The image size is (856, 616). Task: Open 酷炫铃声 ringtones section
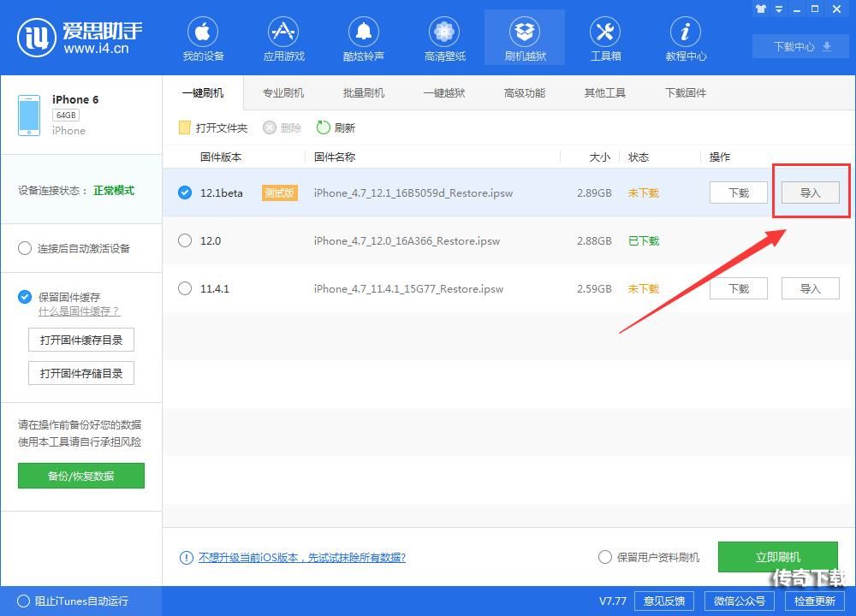coord(364,38)
